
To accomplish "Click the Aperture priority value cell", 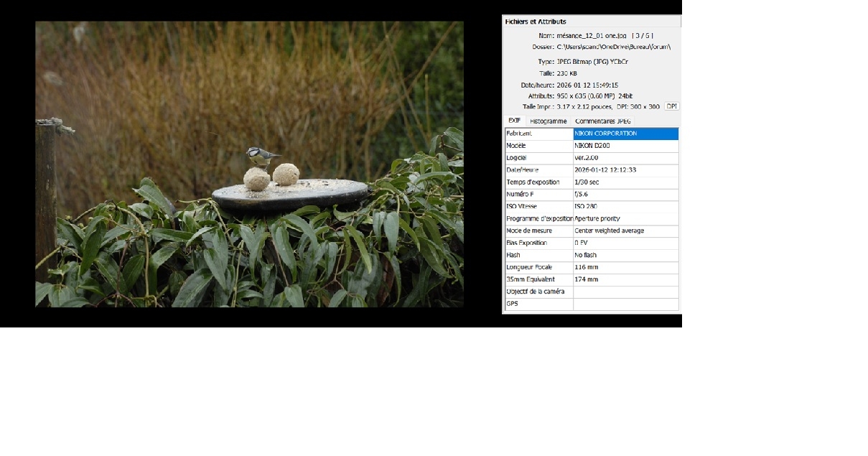I will (597, 219).
